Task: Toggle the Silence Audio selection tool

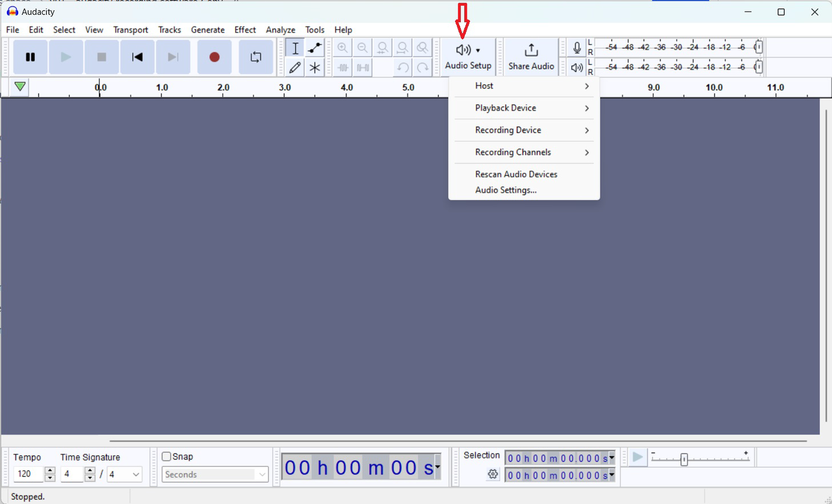Action: [x=362, y=68]
